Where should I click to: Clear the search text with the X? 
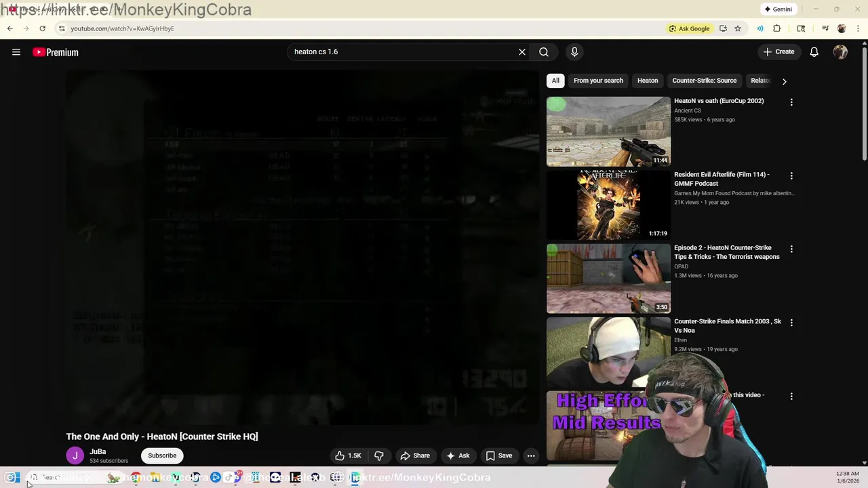click(522, 52)
